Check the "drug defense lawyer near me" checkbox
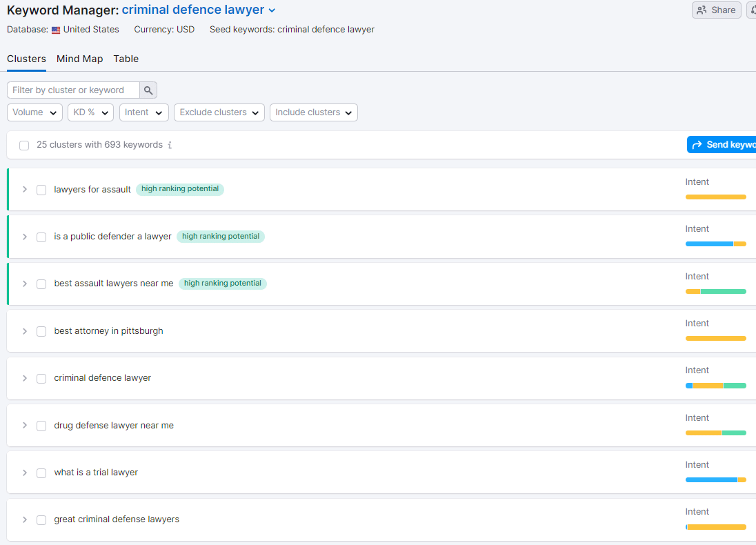Viewport: 756px width, 545px height. click(x=41, y=426)
